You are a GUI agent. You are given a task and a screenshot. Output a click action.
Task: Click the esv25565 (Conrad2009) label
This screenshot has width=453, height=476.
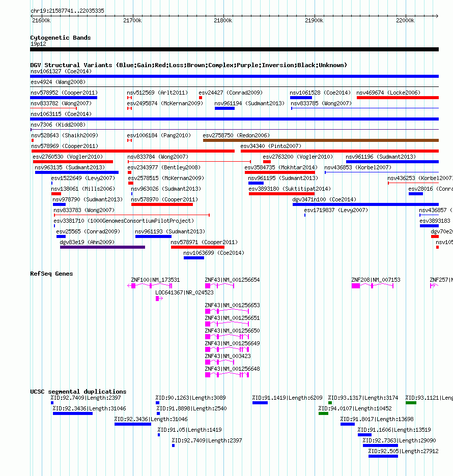point(88,231)
